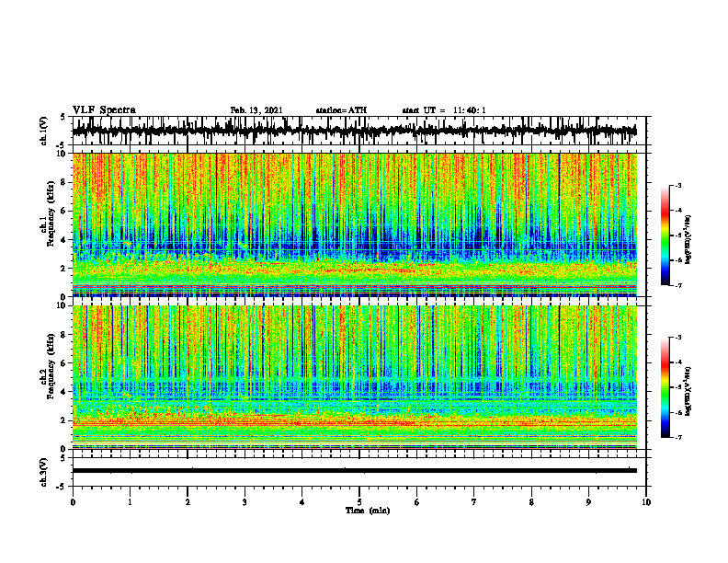728x563 pixels.
Task: Click the log(PSD) label beside ch.2 color bar
Action: click(x=688, y=391)
